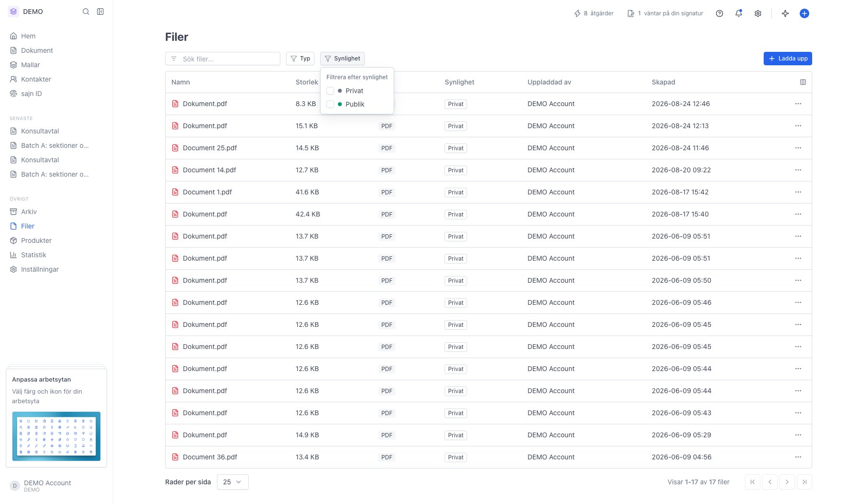864x504 pixels.
Task: Go to previous page arrow
Action: click(770, 482)
